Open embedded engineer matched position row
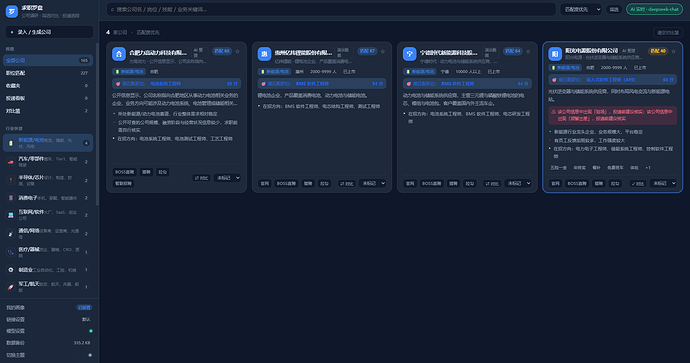Viewport: 690px width, 363px height. click(x=613, y=80)
